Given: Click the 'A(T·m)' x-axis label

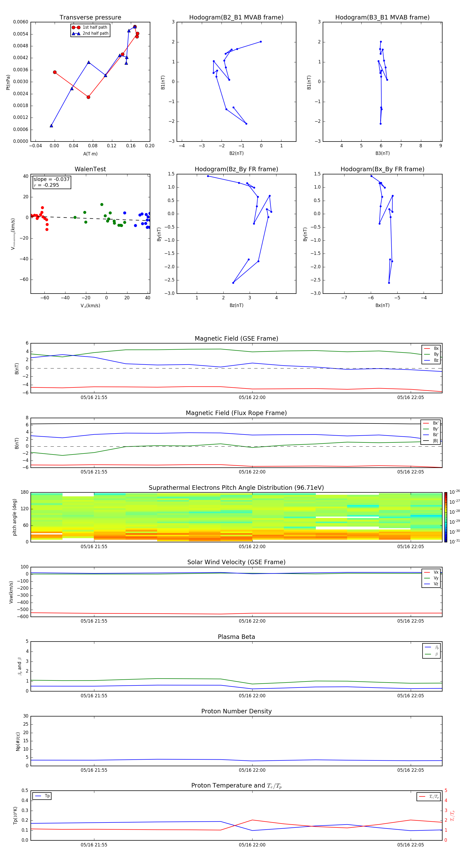Looking at the screenshot, I should click(x=90, y=154).
